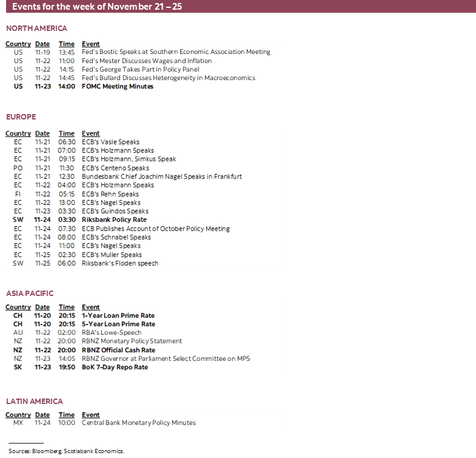
Task: Click the Event header in North America table
Action: point(90,44)
